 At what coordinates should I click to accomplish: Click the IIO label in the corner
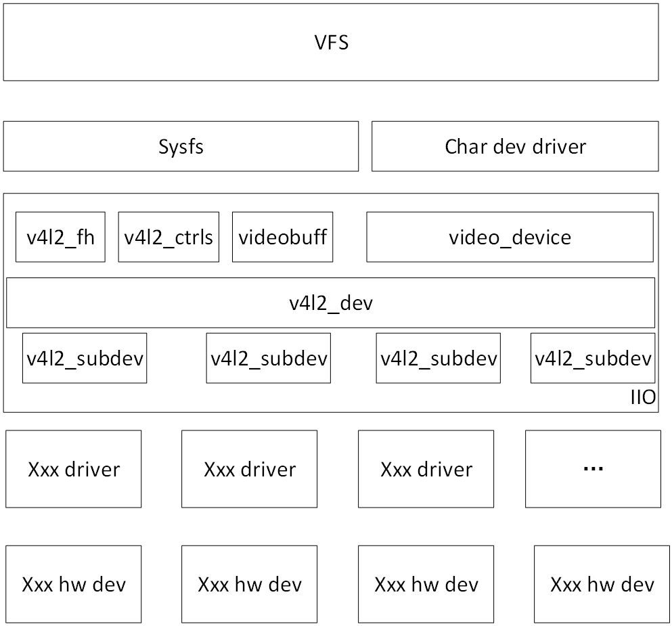pos(644,399)
